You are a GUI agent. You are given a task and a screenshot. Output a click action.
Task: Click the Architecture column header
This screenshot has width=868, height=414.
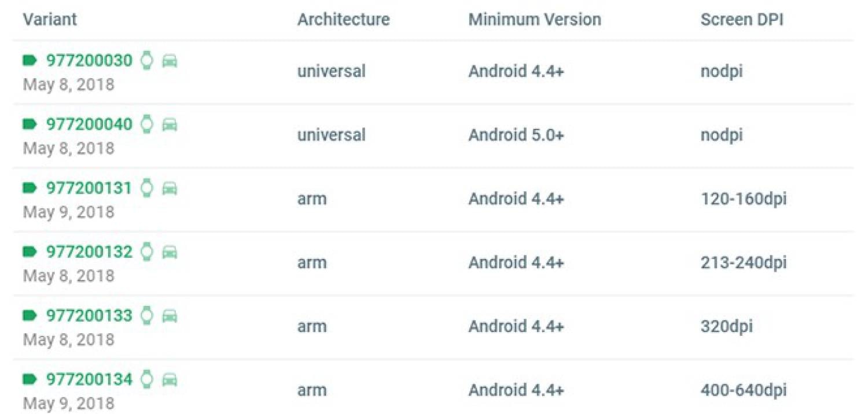pos(343,20)
